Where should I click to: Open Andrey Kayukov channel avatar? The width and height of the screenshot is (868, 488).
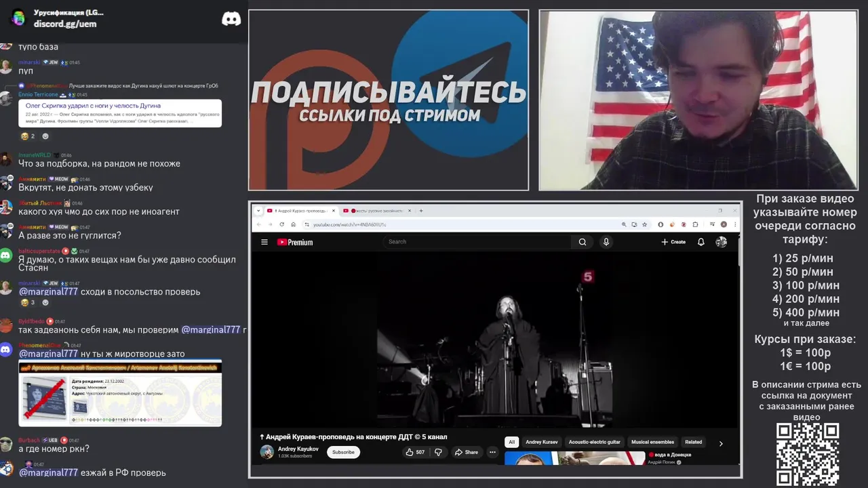(x=267, y=452)
